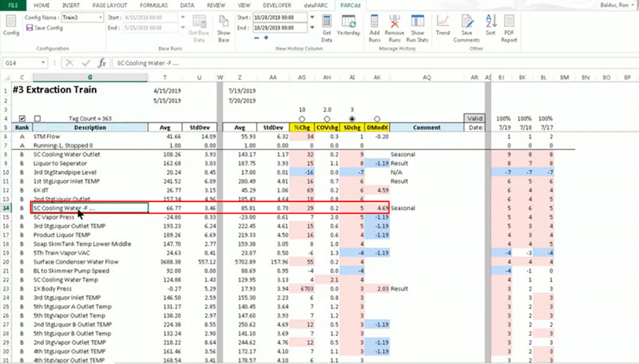639x364 pixels.
Task: Expand the Name Box dropdown arrow
Action: (43, 63)
